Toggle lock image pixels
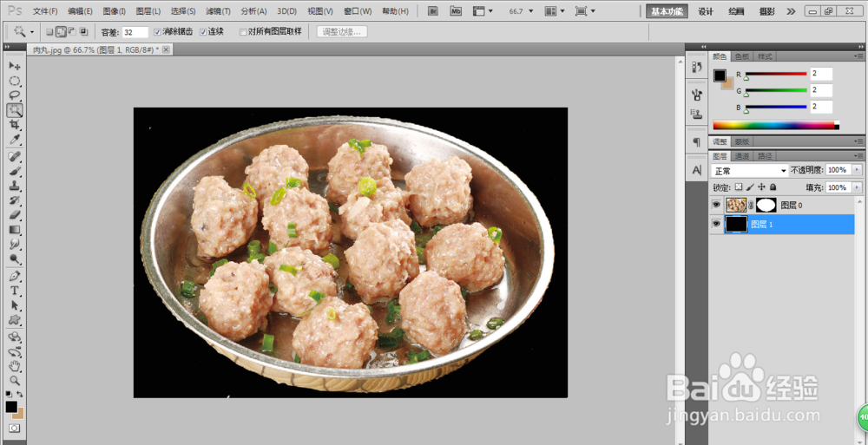 click(x=750, y=187)
